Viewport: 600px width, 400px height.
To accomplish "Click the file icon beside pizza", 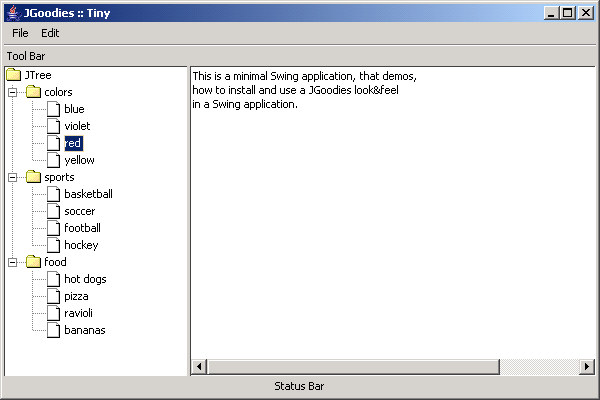I will tap(54, 296).
